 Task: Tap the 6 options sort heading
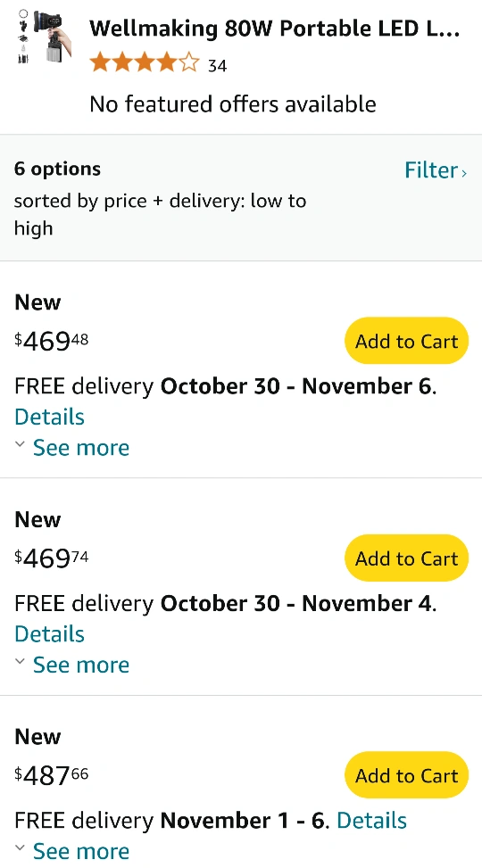click(x=58, y=169)
